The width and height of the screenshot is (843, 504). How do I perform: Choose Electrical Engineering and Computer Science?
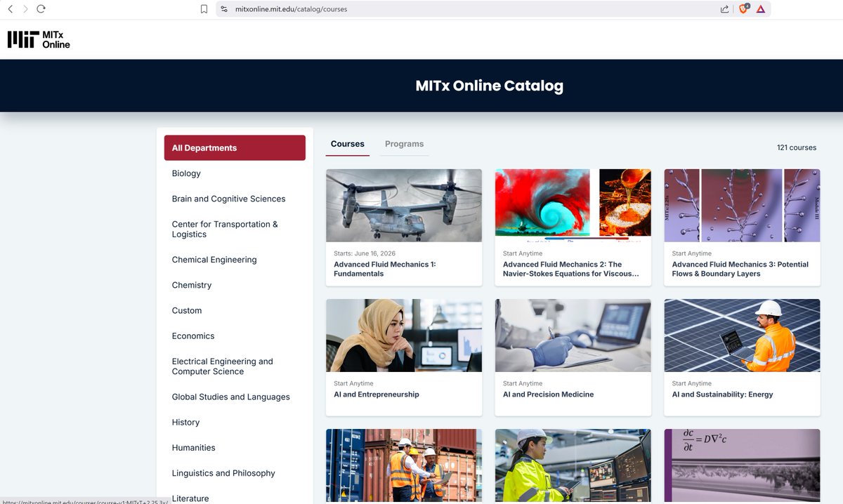(x=223, y=366)
